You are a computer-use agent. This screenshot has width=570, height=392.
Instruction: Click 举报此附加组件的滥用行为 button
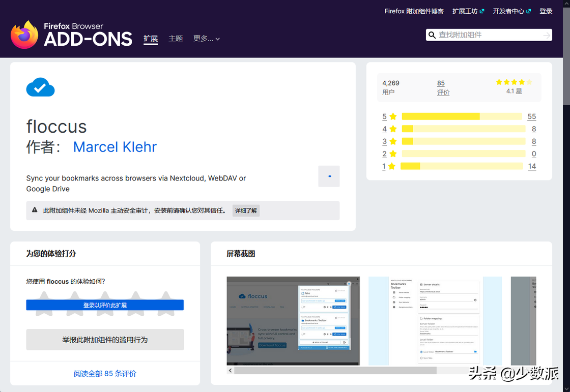coord(105,340)
